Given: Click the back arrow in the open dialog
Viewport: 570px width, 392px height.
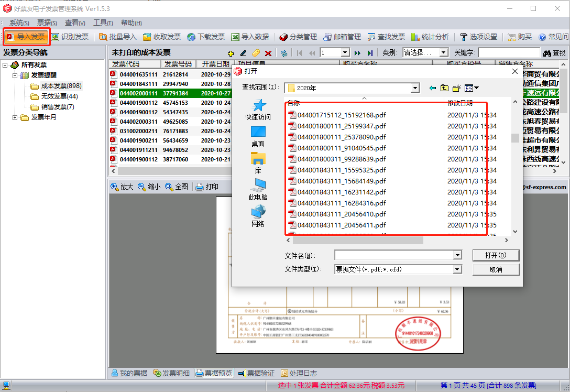Looking at the screenshot, I should (433, 88).
